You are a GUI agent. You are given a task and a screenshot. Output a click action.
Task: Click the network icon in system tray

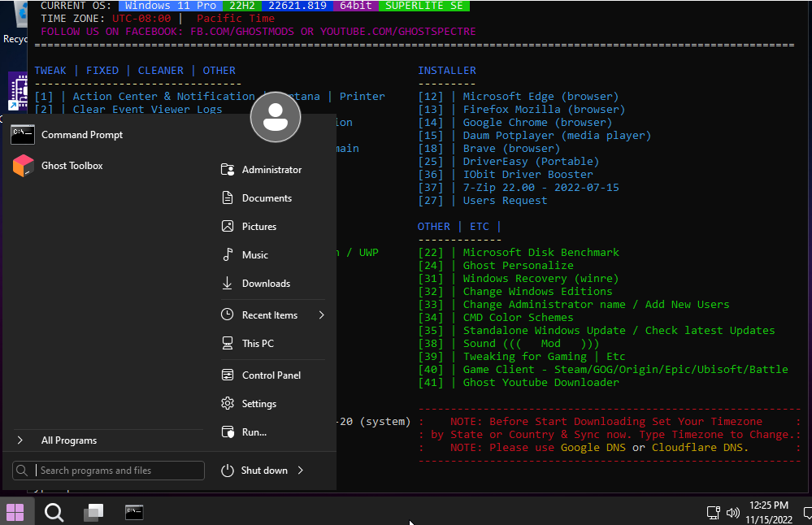tap(713, 513)
